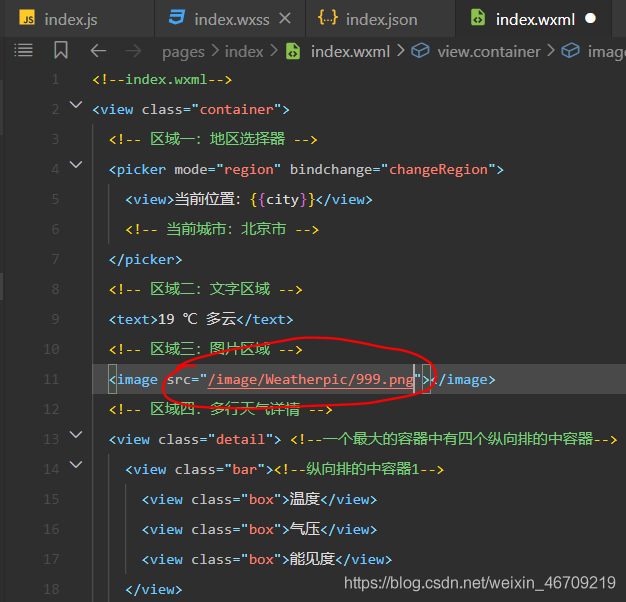626x602 pixels.
Task: Click the '北京市' comment on line 6
Action: (x=263, y=229)
